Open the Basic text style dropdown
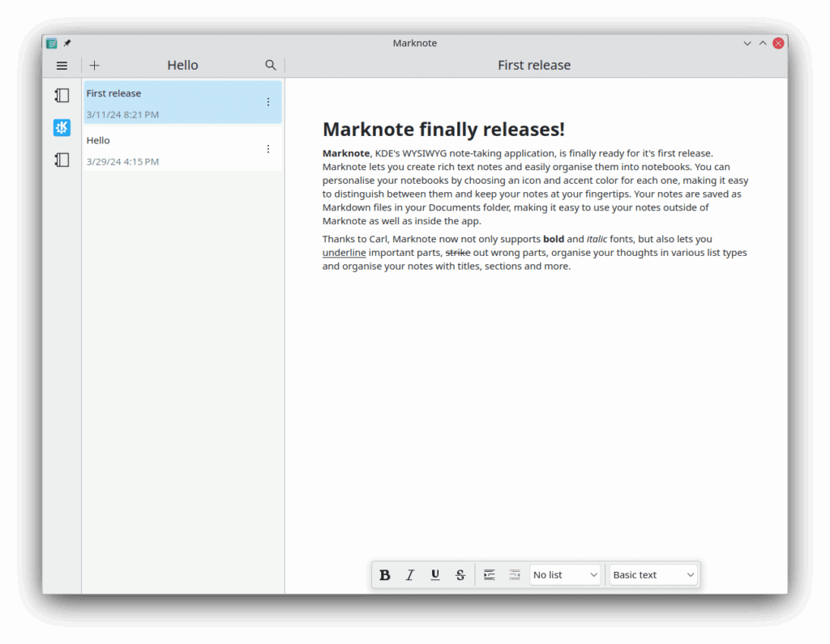The image size is (830, 644). 653,574
